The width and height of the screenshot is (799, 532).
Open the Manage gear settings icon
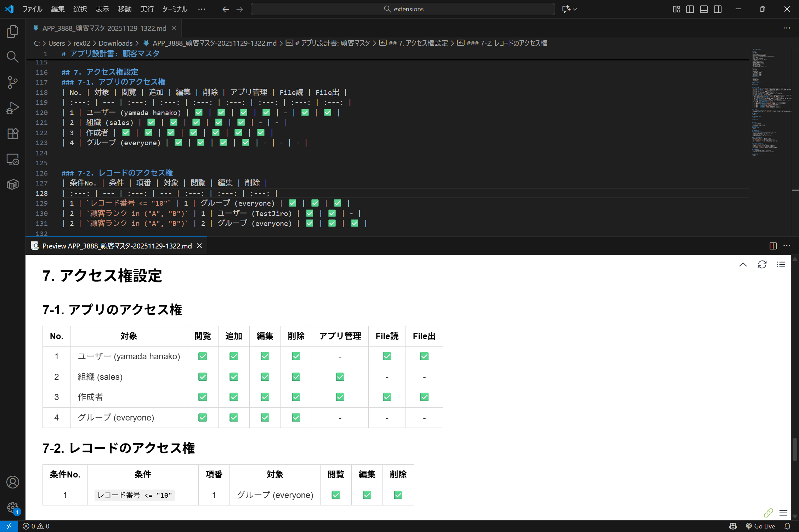[x=13, y=508]
